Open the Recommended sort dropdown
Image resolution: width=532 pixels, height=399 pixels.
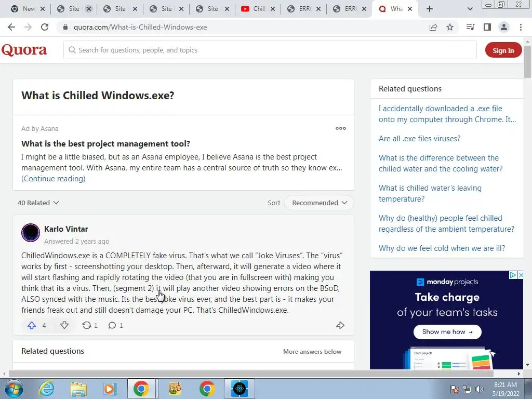(x=320, y=203)
